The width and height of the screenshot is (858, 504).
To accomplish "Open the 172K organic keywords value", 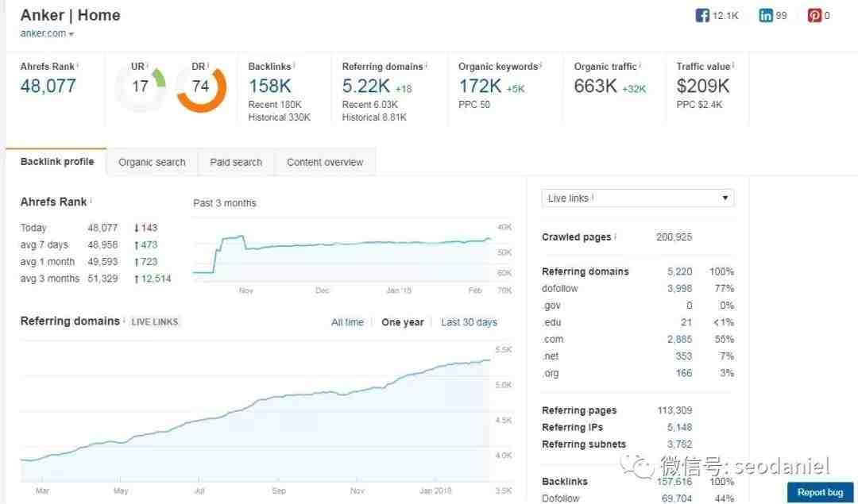I will pyautogui.click(x=480, y=86).
